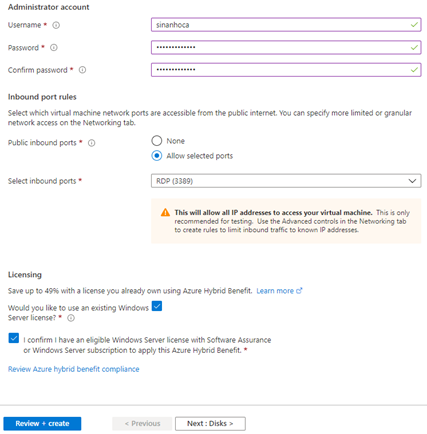
Task: Click the orange warning triangle icon
Action: coord(165,212)
